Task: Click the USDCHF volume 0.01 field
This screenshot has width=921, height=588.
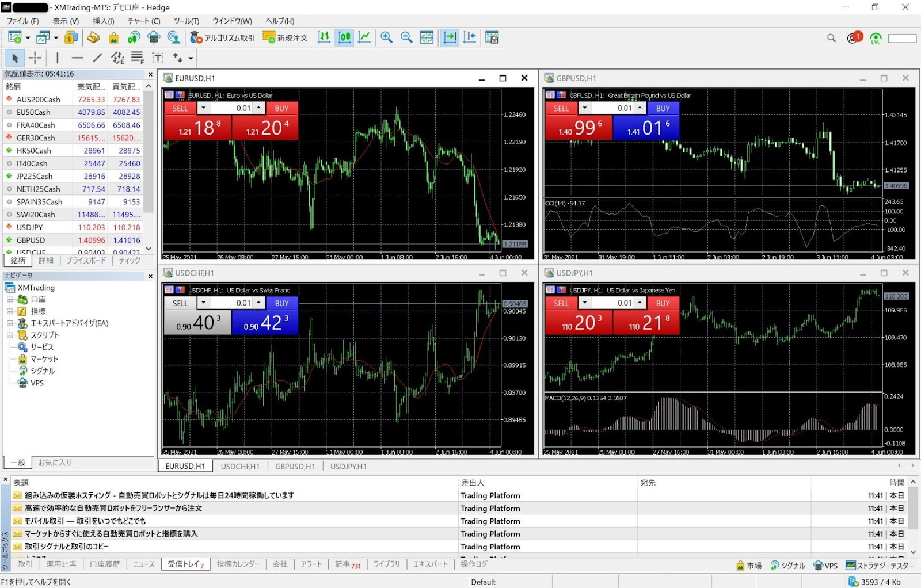Action: click(230, 303)
